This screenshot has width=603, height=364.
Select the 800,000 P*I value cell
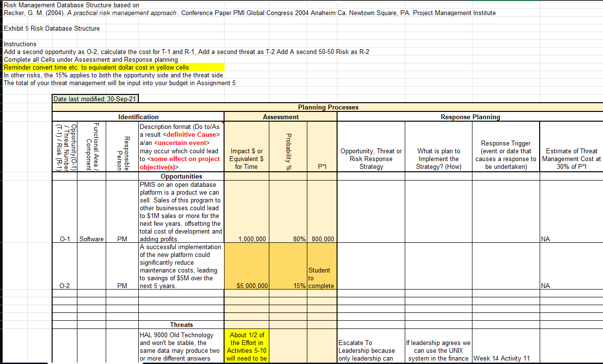pyautogui.click(x=321, y=239)
